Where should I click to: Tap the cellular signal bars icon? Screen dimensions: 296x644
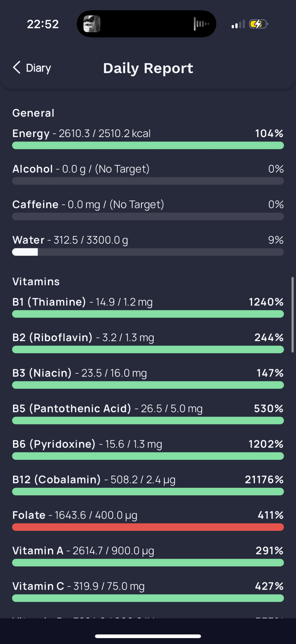pos(238,25)
